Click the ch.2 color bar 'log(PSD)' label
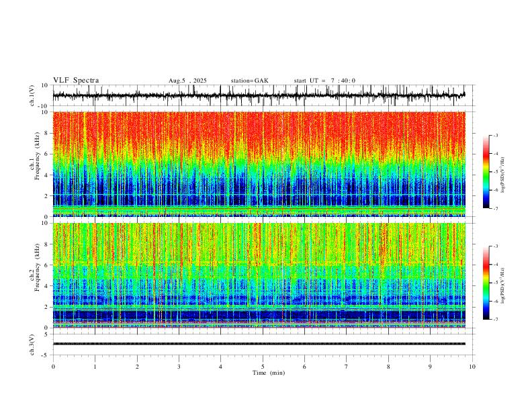 [503, 286]
